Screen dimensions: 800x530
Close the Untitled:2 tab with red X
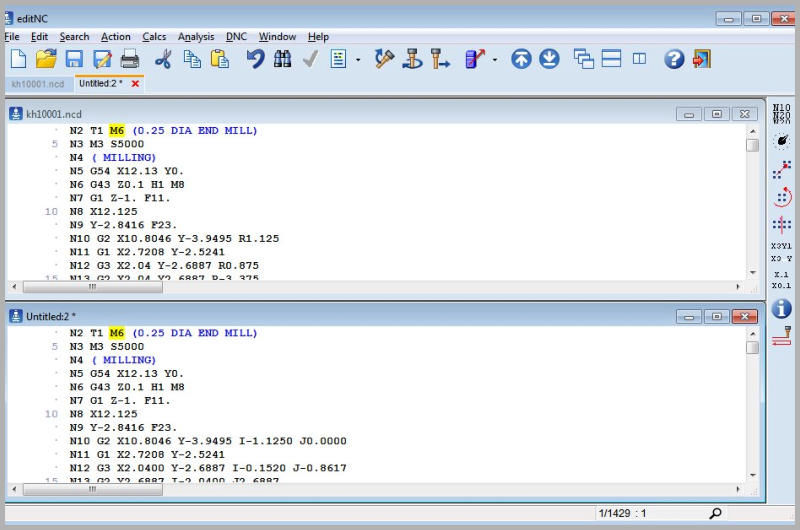point(135,84)
